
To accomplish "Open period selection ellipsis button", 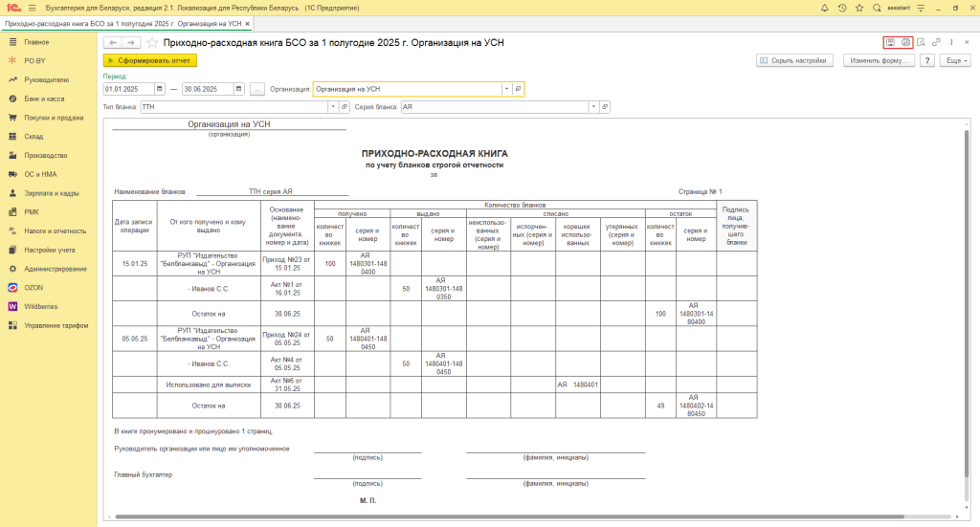I will coord(256,89).
